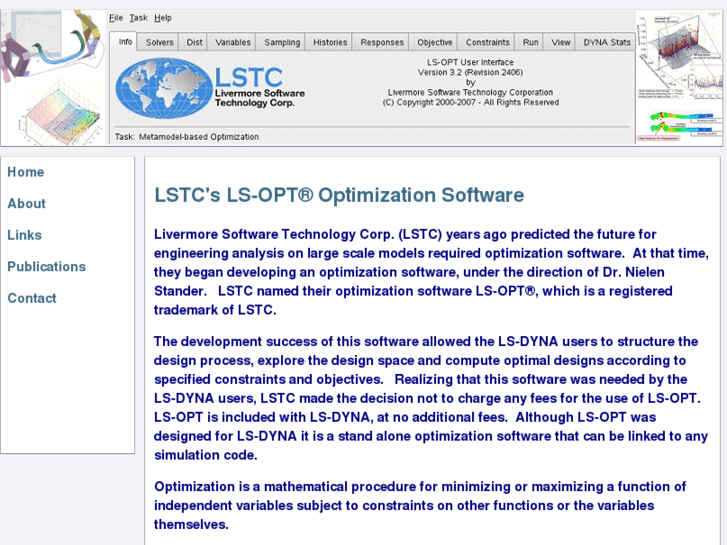Click the Copyright 2000-2007 notice
The width and height of the screenshot is (727, 545).
coord(470,103)
